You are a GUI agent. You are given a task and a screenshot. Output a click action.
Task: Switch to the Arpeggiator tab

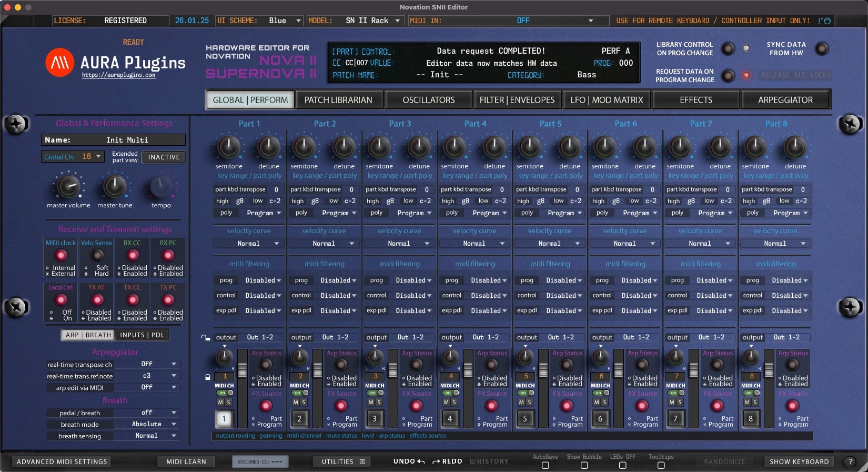785,100
